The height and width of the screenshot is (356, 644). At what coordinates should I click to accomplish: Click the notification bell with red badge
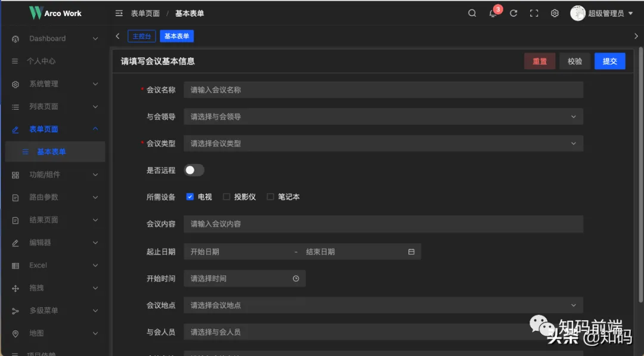coord(493,13)
